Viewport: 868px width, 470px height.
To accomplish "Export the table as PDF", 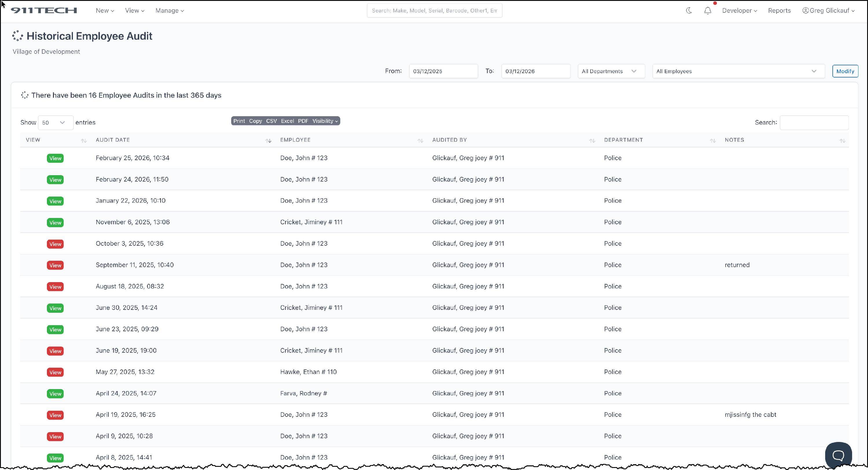I will (x=303, y=121).
